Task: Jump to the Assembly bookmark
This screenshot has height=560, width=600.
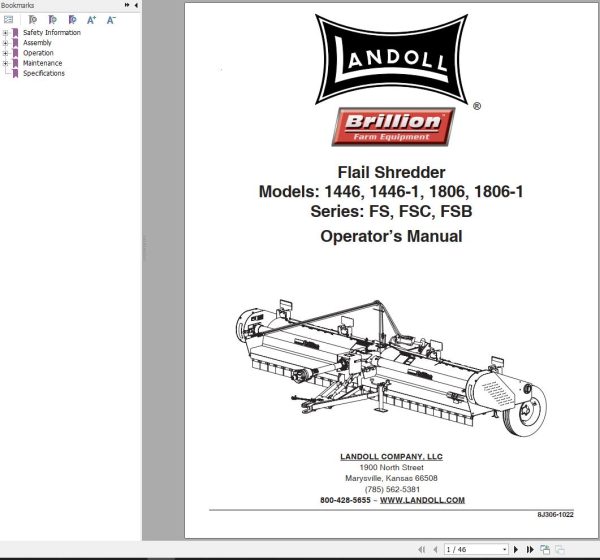Action: 37,43
